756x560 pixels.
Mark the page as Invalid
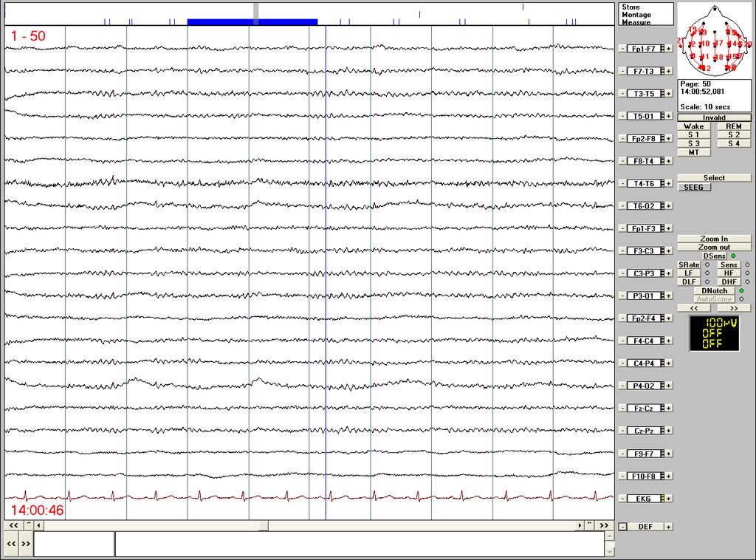tap(714, 117)
